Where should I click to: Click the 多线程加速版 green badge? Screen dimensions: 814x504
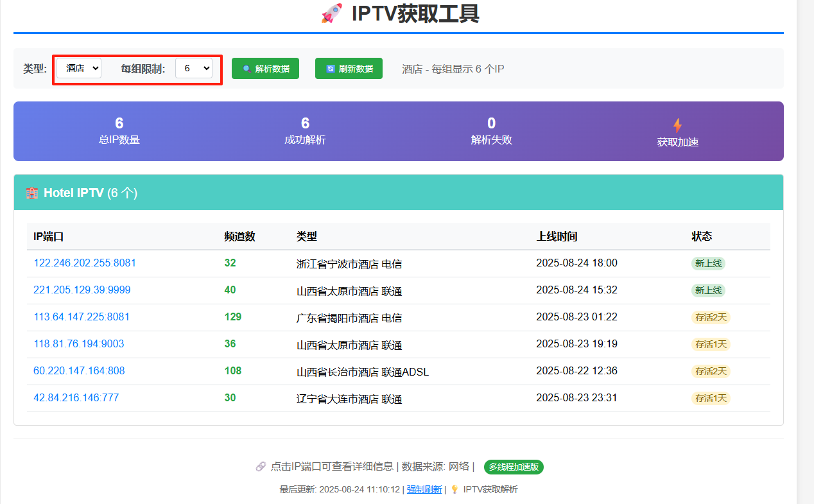(514, 467)
